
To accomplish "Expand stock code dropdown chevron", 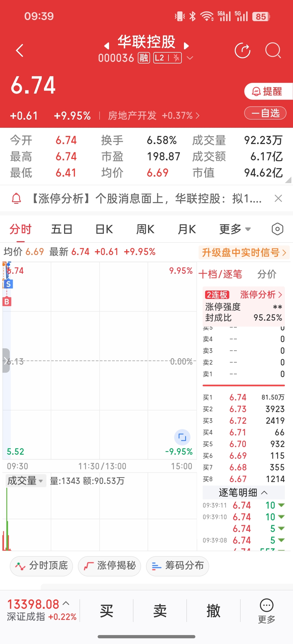I will pos(190,58).
